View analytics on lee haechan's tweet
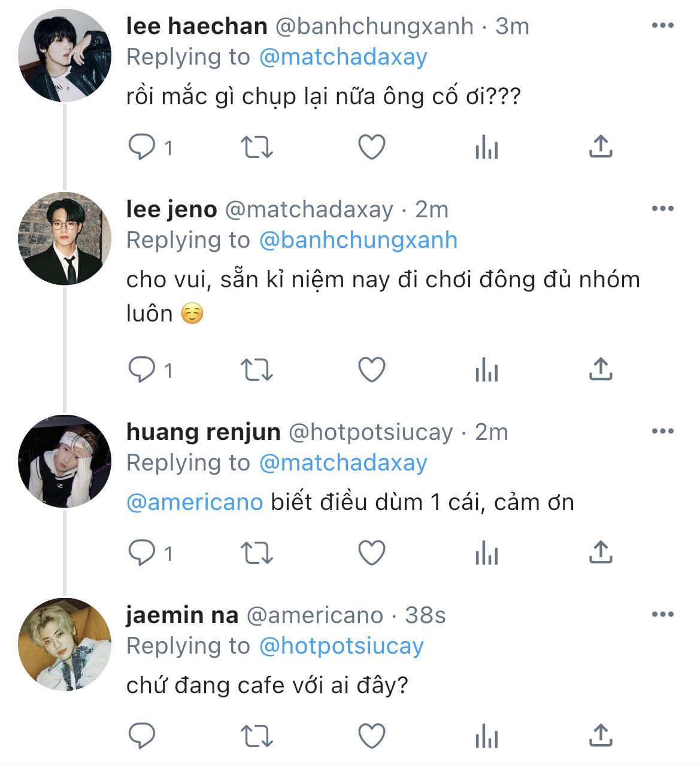 point(486,147)
